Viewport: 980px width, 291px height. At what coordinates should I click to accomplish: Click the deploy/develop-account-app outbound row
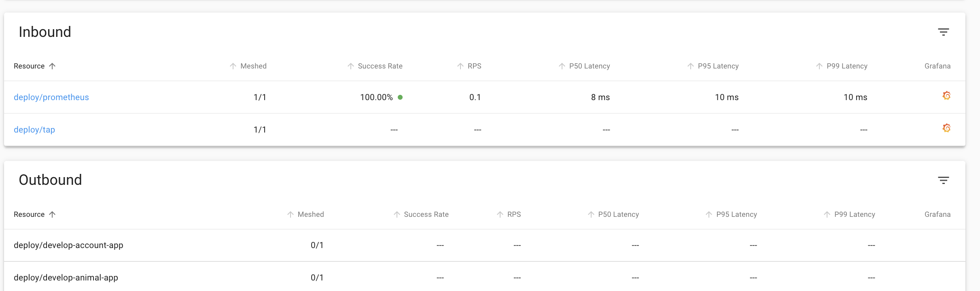pyautogui.click(x=68, y=245)
